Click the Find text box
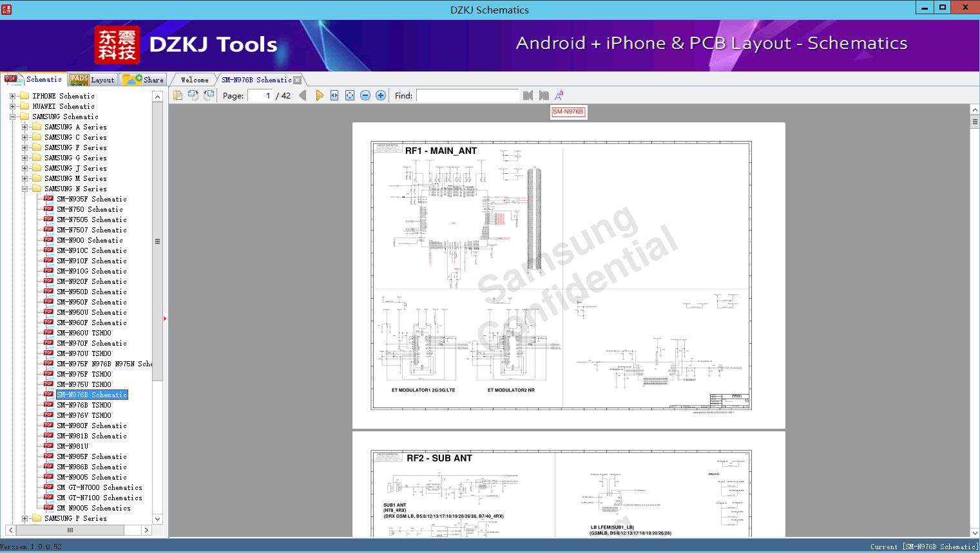This screenshot has width=980, height=553. click(467, 95)
